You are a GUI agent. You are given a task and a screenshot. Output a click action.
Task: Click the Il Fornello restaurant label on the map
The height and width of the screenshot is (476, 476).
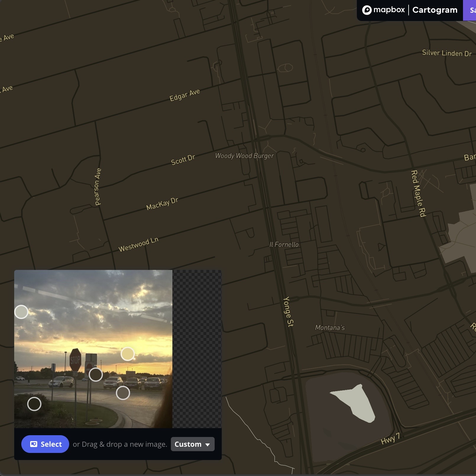[284, 245]
